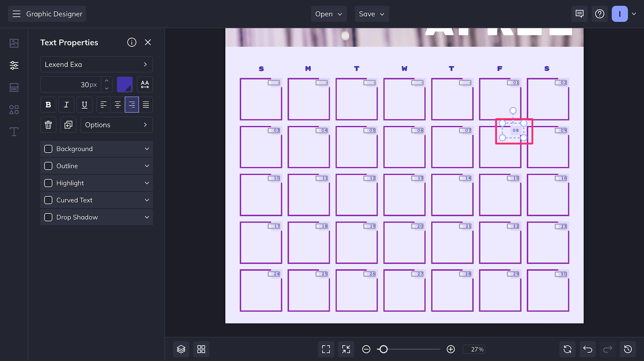Duplicate the selected text layer
644x361 pixels.
pyautogui.click(x=68, y=125)
